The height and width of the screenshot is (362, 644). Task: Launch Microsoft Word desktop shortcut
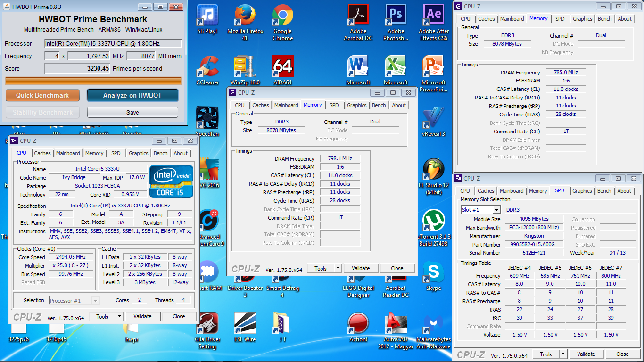pos(358,71)
